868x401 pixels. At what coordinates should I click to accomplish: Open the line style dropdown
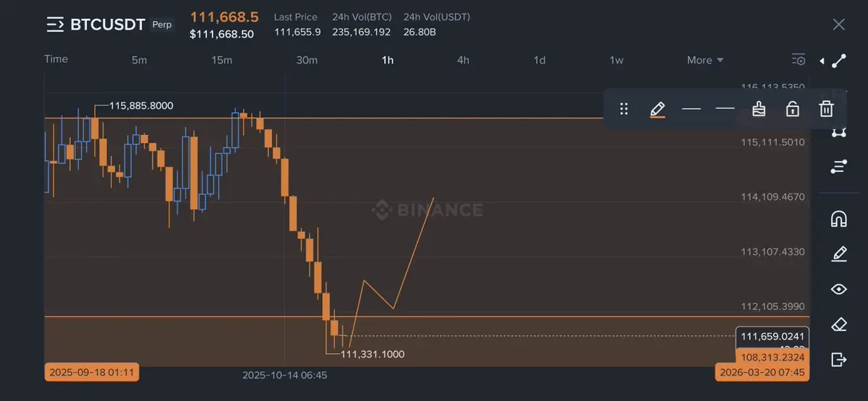(725, 109)
